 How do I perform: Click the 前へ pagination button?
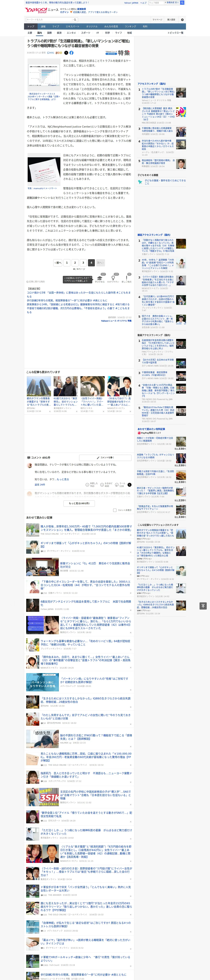click(58, 262)
